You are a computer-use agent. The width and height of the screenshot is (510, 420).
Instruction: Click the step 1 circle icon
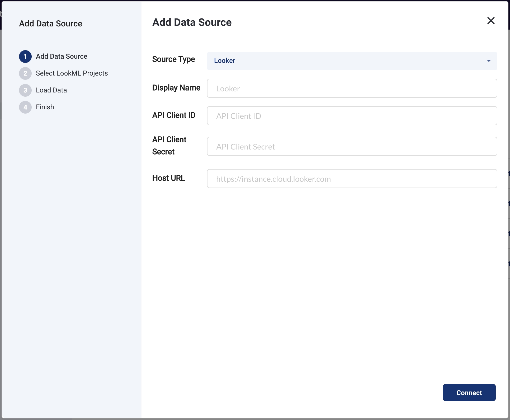point(25,57)
